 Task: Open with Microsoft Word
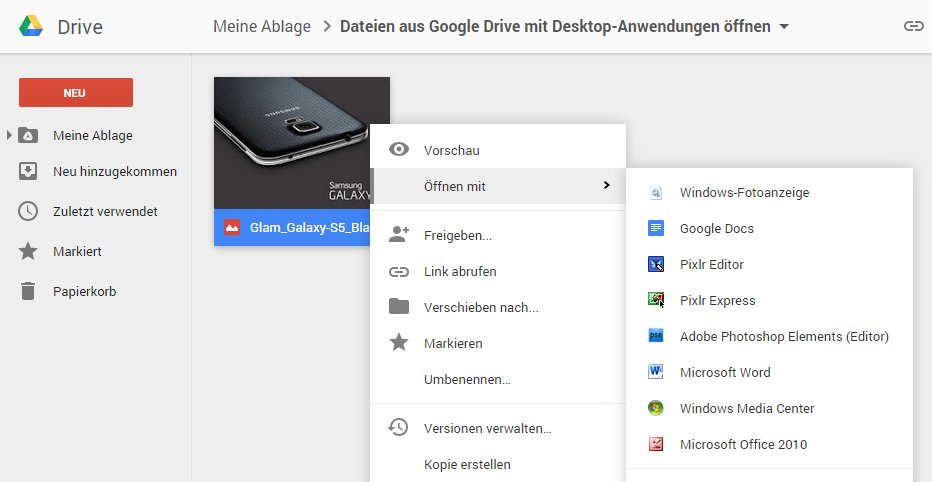(724, 373)
